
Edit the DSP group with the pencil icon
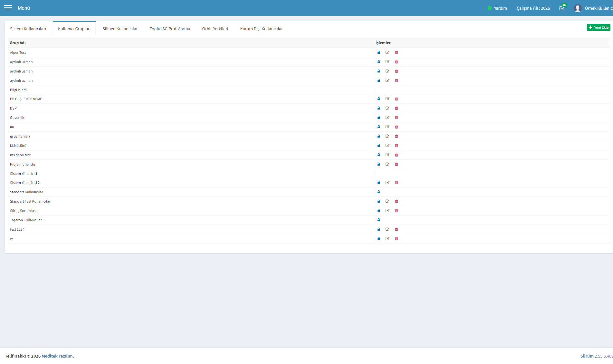pyautogui.click(x=388, y=108)
